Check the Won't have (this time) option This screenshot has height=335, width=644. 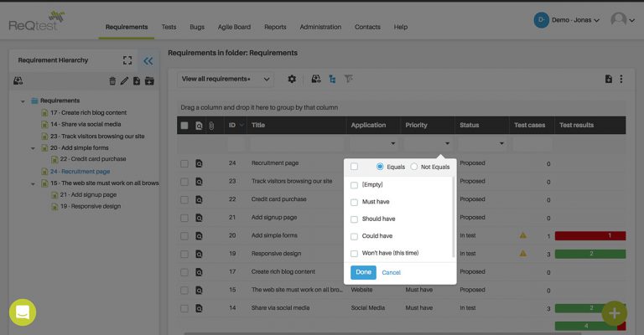354,254
